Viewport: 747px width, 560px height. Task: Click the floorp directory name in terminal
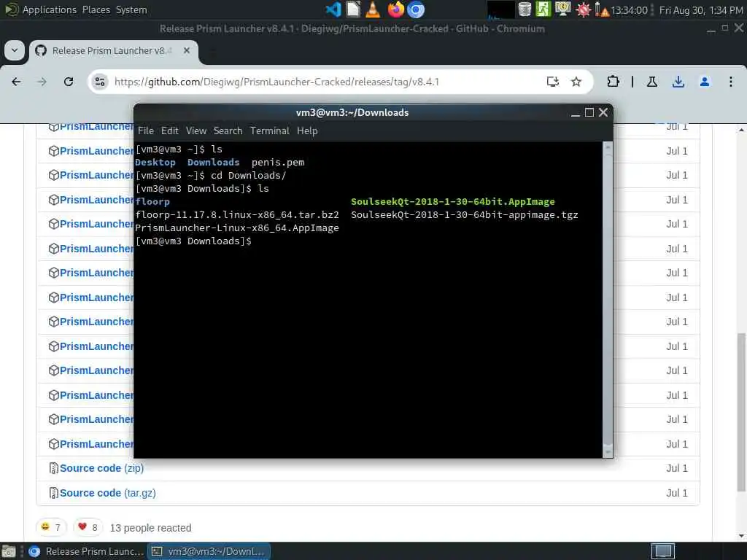(x=152, y=202)
